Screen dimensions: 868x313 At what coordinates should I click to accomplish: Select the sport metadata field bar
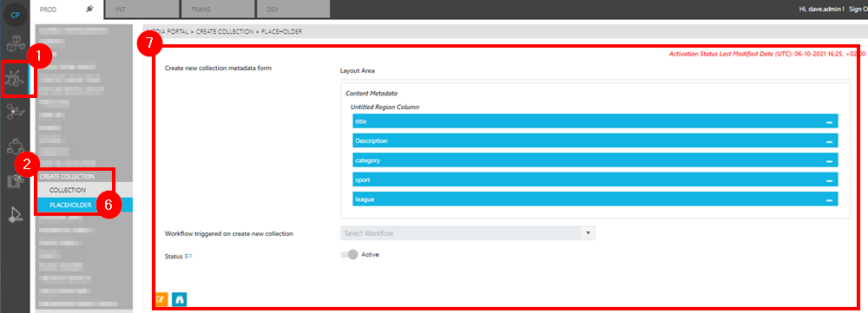coord(595,179)
